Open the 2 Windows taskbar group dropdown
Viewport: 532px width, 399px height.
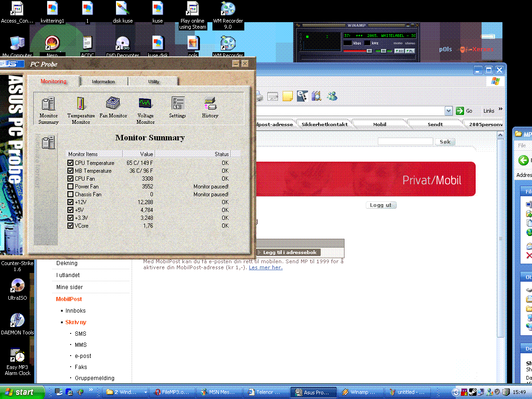pyautogui.click(x=145, y=392)
